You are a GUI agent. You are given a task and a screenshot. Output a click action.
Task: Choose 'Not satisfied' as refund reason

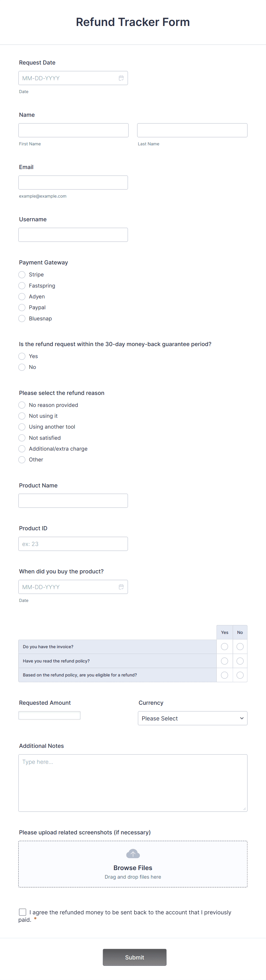[22, 437]
